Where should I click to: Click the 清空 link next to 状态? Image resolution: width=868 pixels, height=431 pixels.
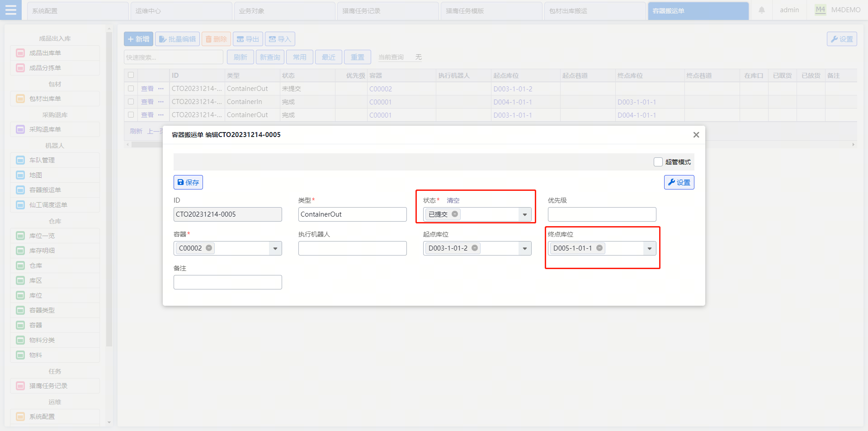[453, 200]
